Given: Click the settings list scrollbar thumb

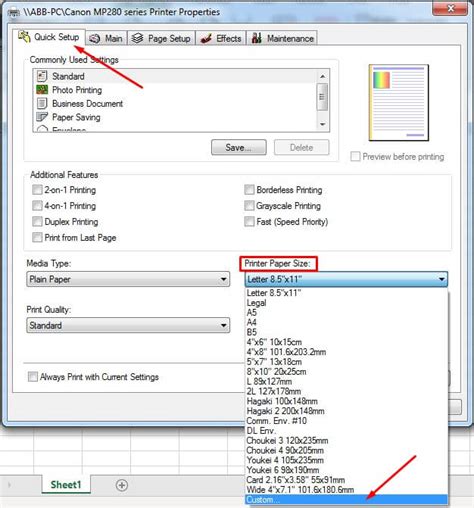Looking at the screenshot, I should pyautogui.click(x=322, y=97).
